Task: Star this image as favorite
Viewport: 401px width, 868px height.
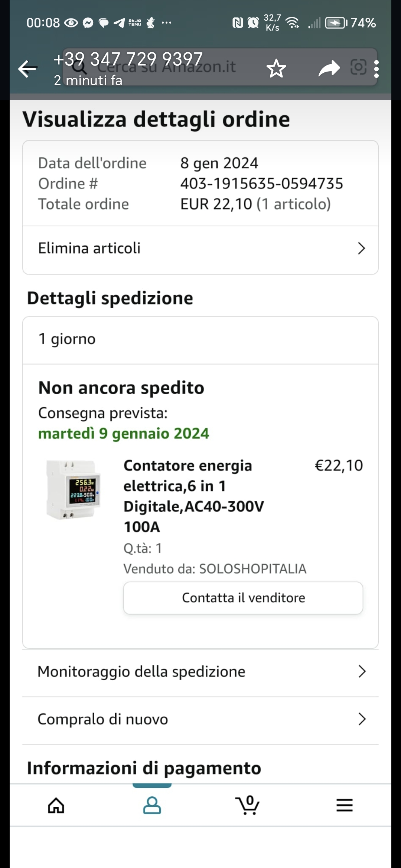Action: (x=276, y=69)
